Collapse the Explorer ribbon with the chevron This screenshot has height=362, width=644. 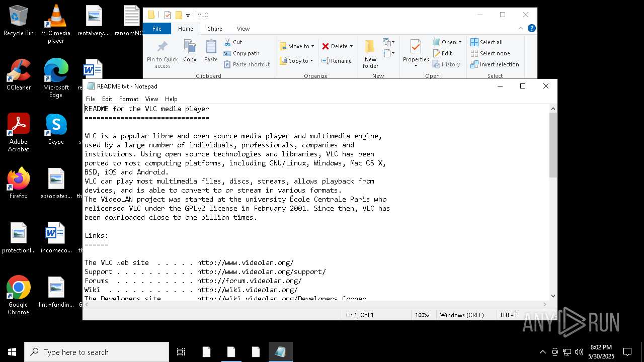pyautogui.click(x=522, y=29)
